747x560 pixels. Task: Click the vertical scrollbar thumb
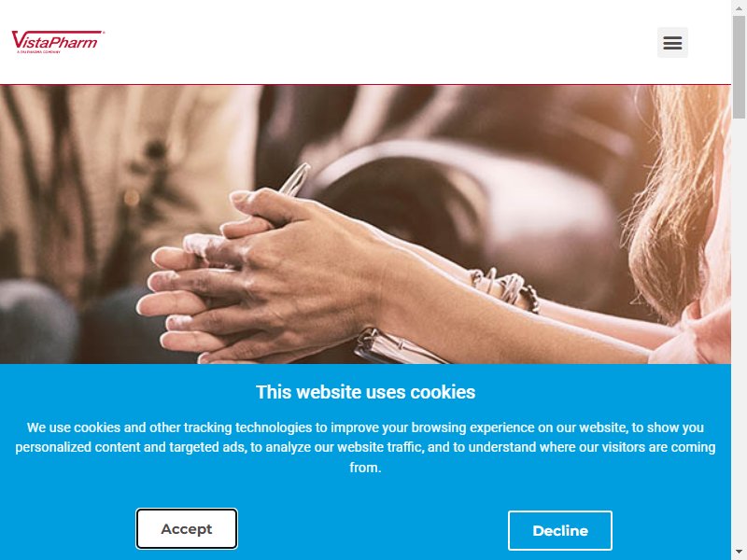(739, 66)
